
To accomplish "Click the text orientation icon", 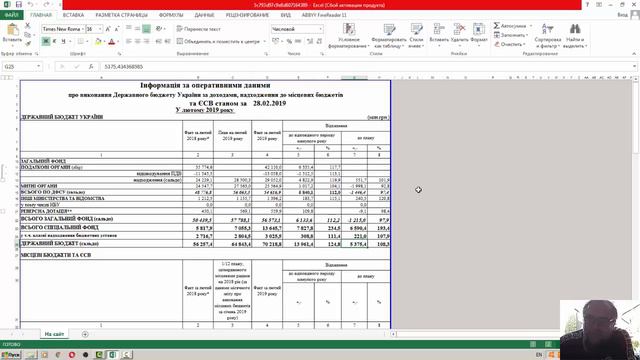I will (159, 29).
